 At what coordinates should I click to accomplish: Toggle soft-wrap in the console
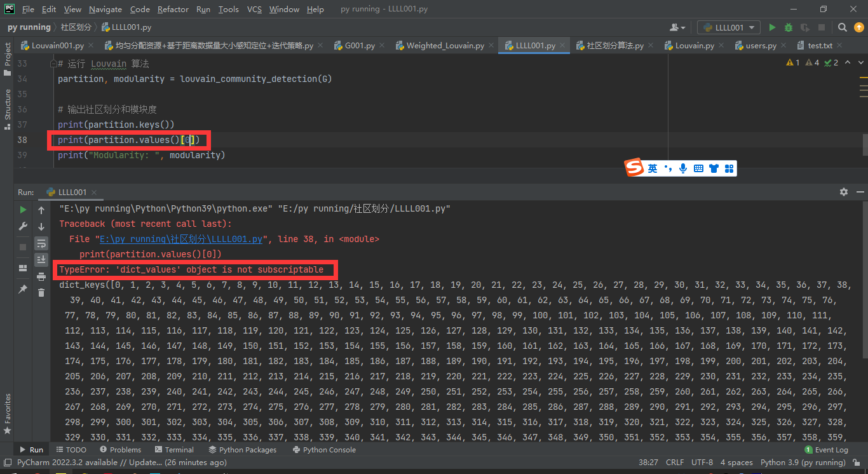(41, 243)
